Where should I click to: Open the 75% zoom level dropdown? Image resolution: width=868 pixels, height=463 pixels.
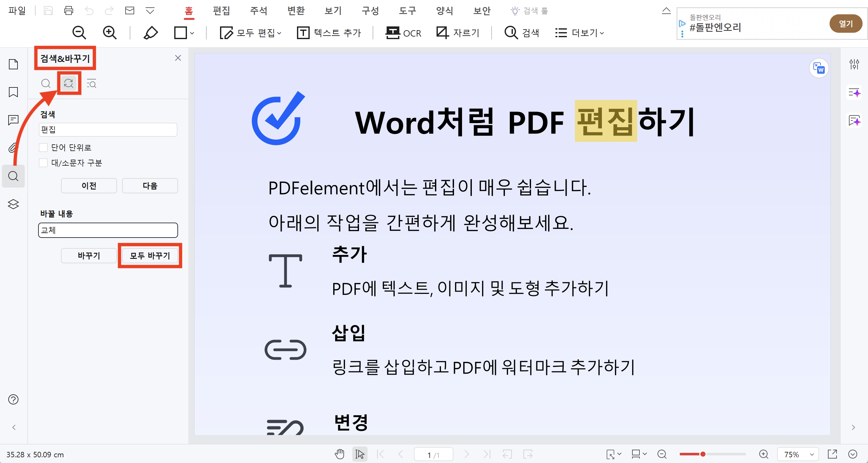click(x=798, y=454)
